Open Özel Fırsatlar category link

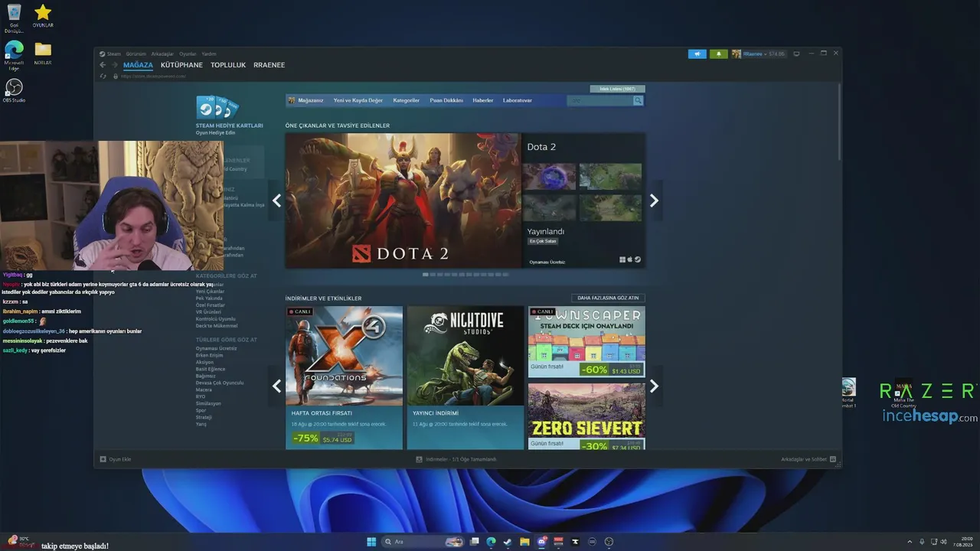pos(211,305)
